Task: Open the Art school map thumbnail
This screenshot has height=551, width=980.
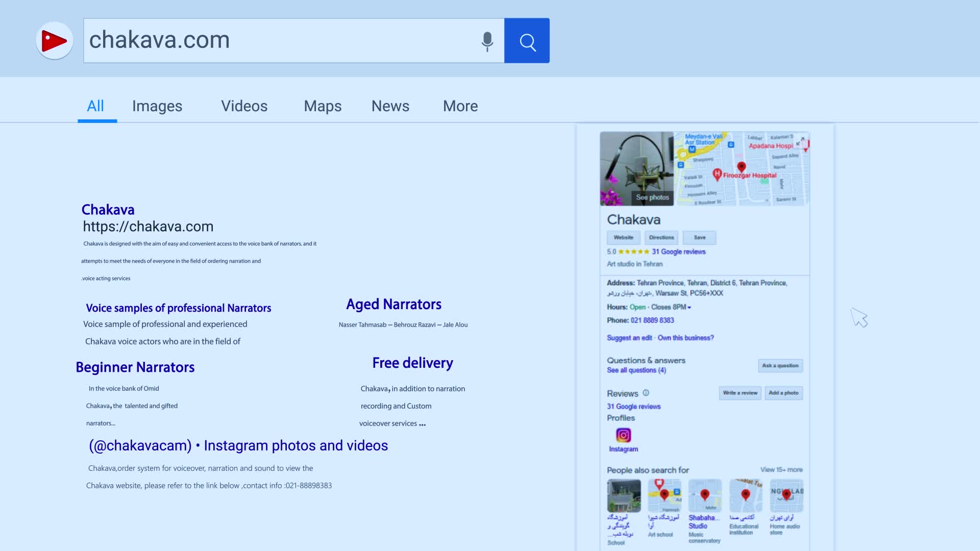Action: pos(665,495)
